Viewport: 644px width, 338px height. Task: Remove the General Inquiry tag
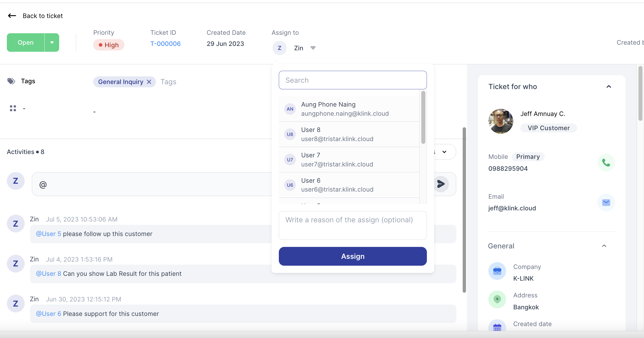coord(149,82)
